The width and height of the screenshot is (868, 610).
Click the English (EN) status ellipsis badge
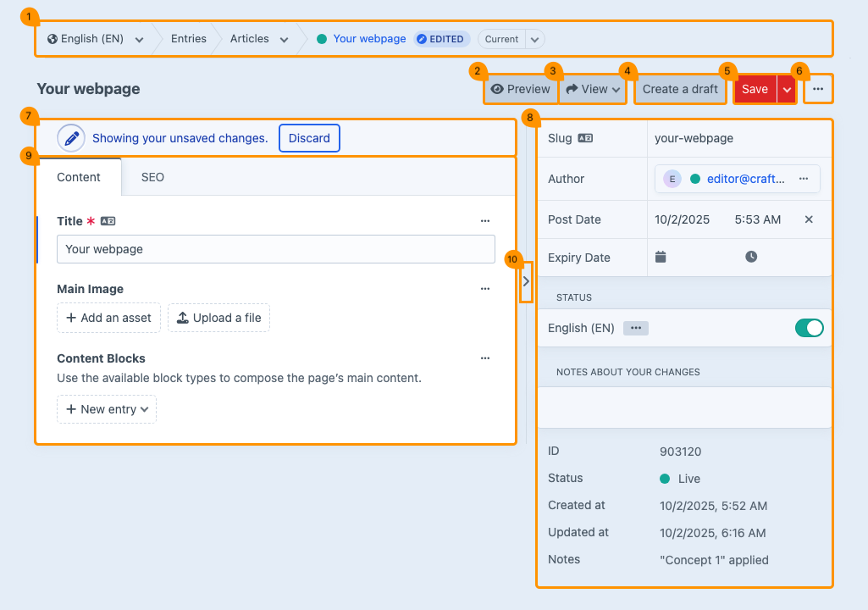coord(636,328)
